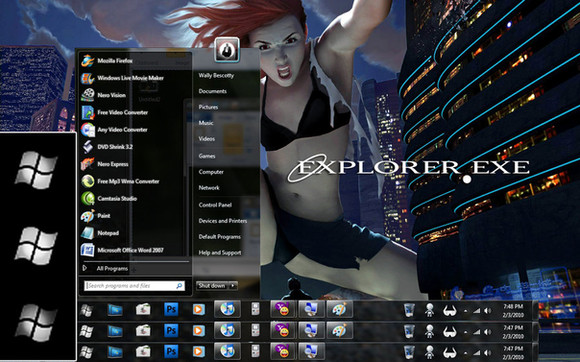
Task: Open Notepad from the Start menu
Action: coord(108,233)
